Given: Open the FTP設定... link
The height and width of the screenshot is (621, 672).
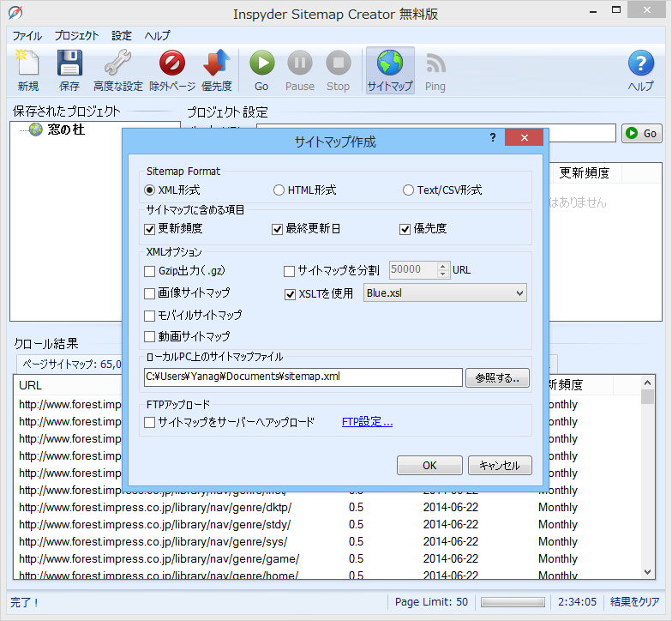Looking at the screenshot, I should coord(367,422).
